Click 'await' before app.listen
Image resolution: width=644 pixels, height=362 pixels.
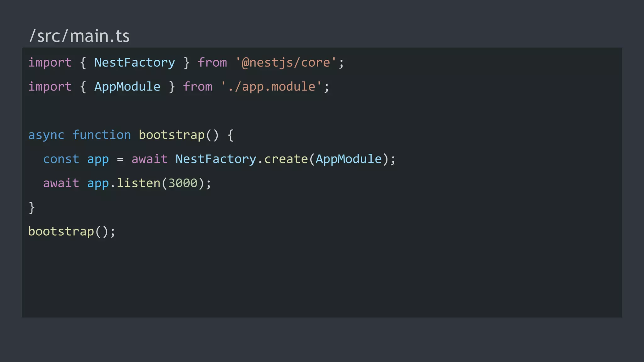61,183
